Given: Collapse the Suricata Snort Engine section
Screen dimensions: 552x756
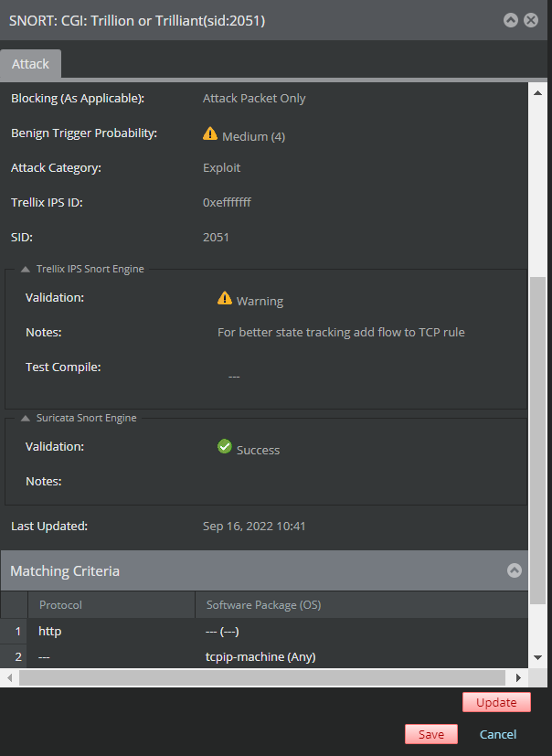Looking at the screenshot, I should pyautogui.click(x=26, y=418).
